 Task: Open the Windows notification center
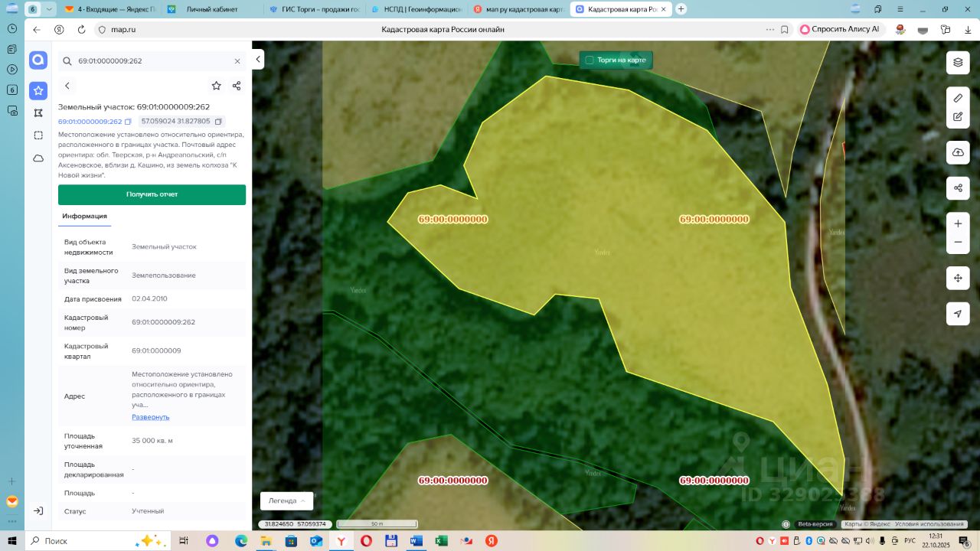coord(965,542)
